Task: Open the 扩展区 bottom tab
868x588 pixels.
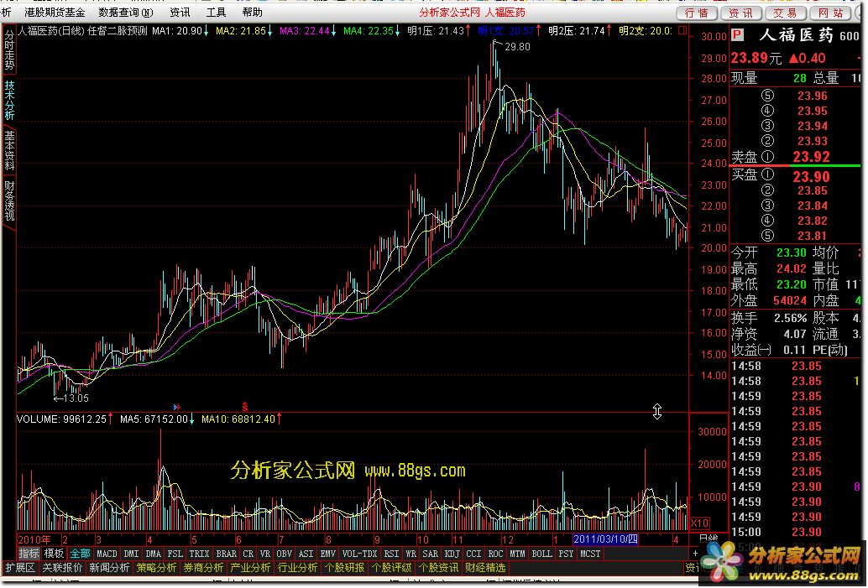Action: [20, 568]
